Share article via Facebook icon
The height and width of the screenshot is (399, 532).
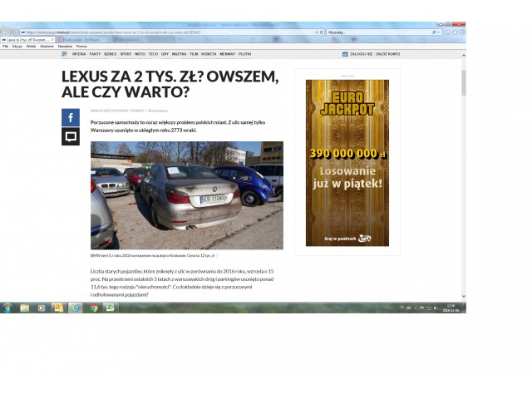[71, 117]
